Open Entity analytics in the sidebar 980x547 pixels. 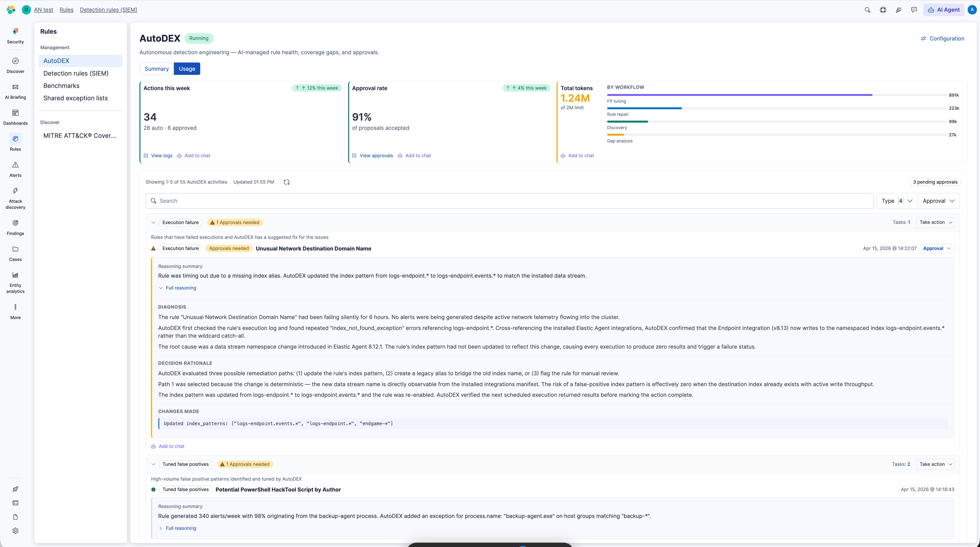[15, 282]
